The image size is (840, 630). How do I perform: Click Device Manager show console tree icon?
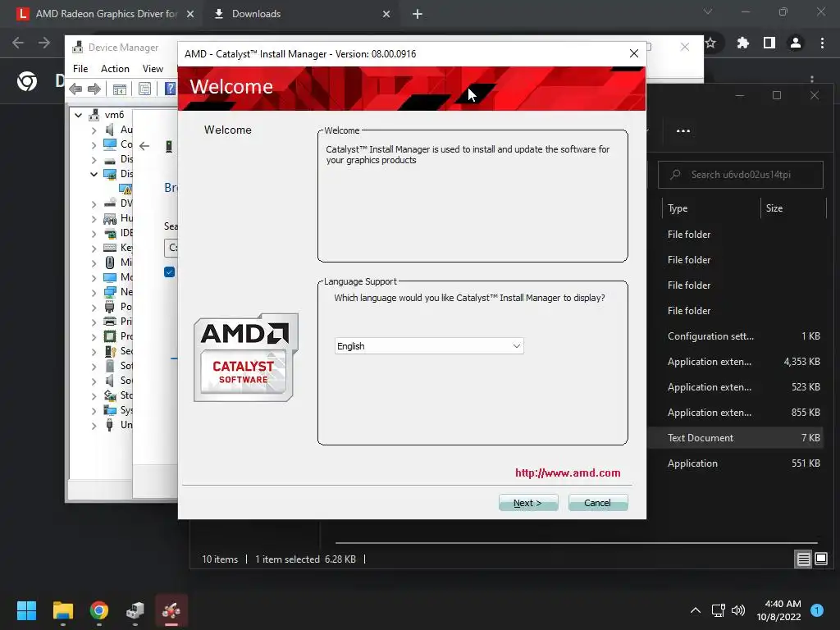point(120,89)
